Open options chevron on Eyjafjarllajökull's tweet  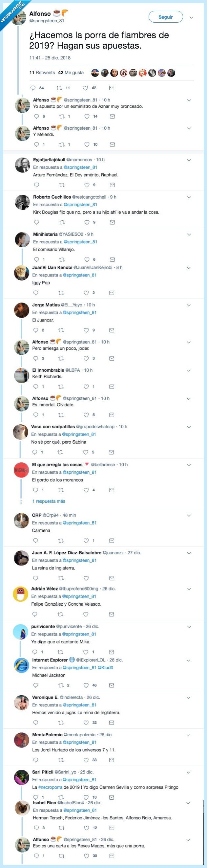click(189, 160)
